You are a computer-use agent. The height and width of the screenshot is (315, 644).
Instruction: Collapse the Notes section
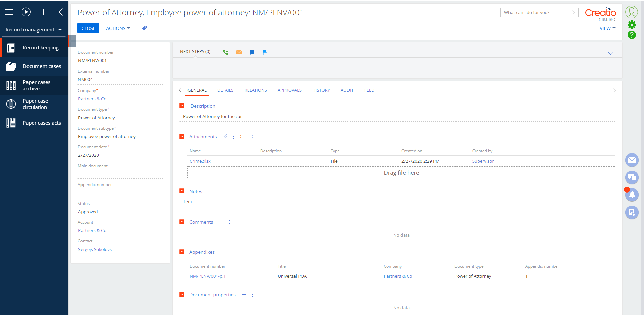coord(182,191)
